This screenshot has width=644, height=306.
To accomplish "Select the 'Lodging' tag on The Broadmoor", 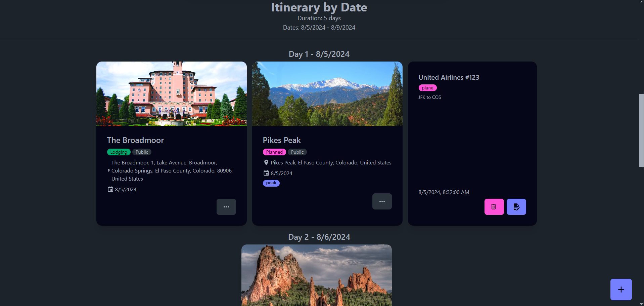I will point(119,152).
